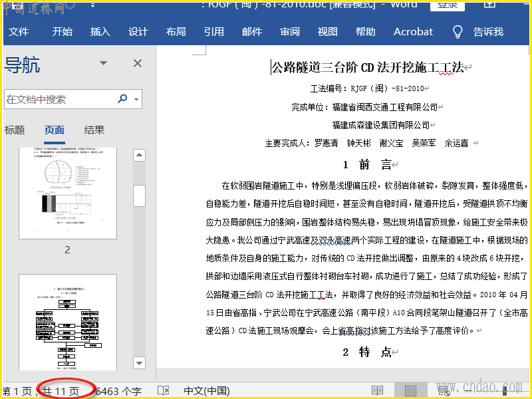This screenshot has height=399, width=532.
Task: Click the magnifier search icon
Action: (122, 98)
